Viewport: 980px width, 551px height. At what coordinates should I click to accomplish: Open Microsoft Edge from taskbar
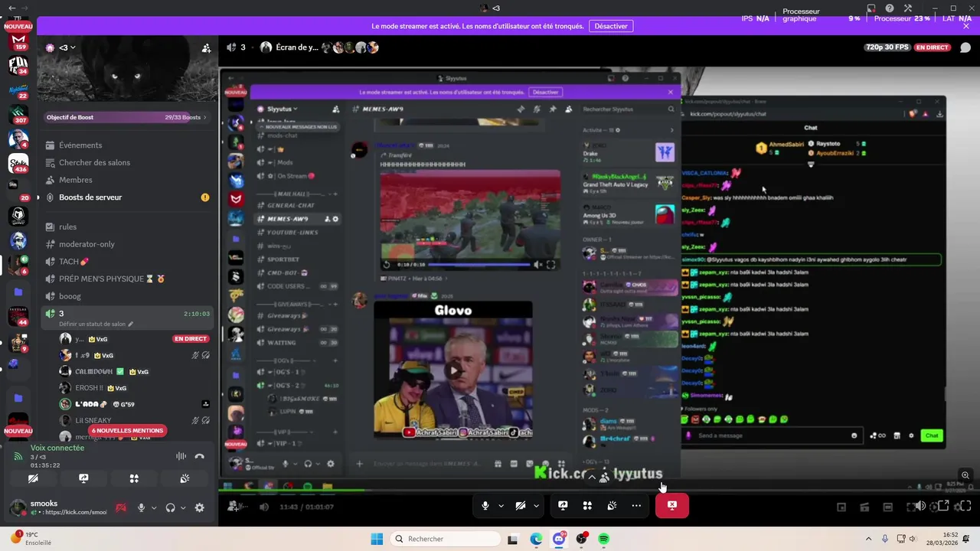[x=536, y=539]
